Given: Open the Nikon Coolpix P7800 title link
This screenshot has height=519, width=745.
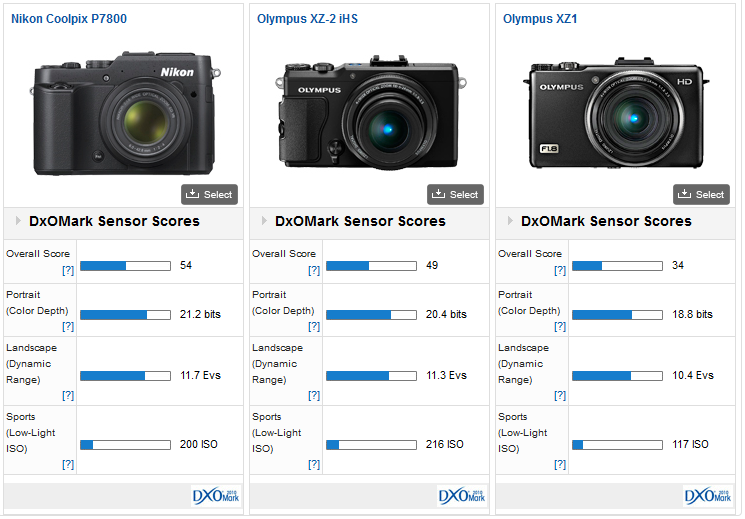Looking at the screenshot, I should (69, 19).
